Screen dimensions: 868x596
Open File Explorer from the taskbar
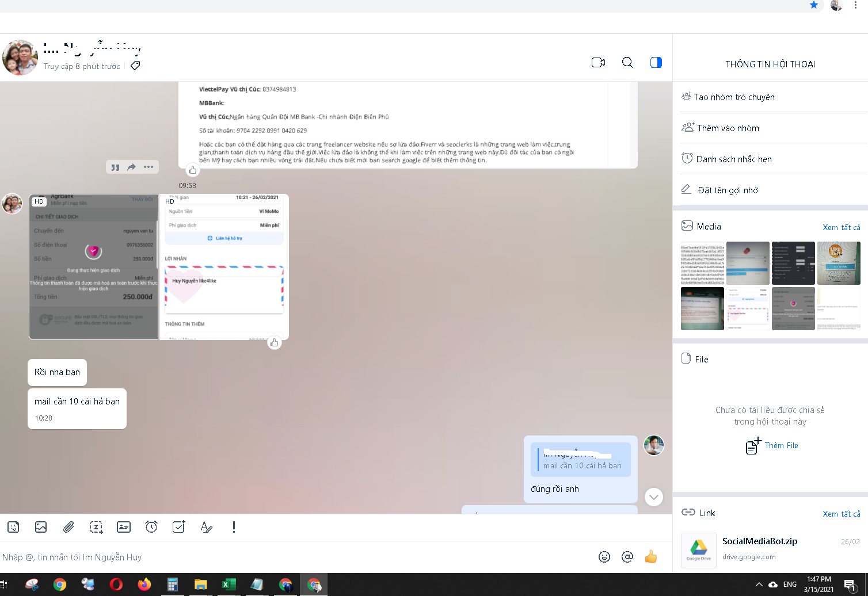point(200,584)
